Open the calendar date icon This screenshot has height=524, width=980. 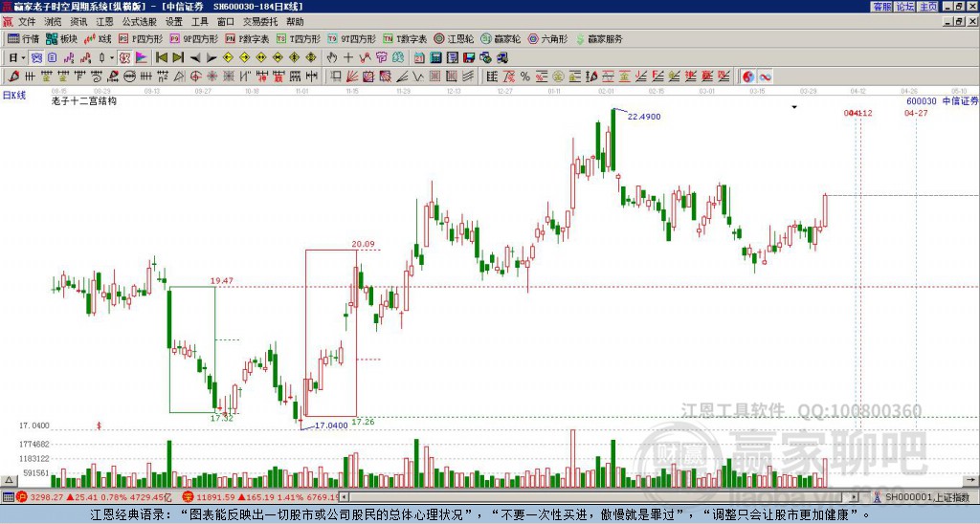pos(419,57)
